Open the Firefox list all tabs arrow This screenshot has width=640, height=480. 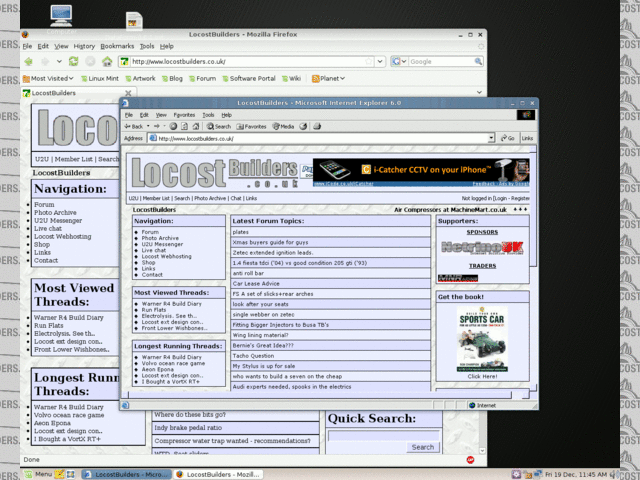[x=479, y=92]
